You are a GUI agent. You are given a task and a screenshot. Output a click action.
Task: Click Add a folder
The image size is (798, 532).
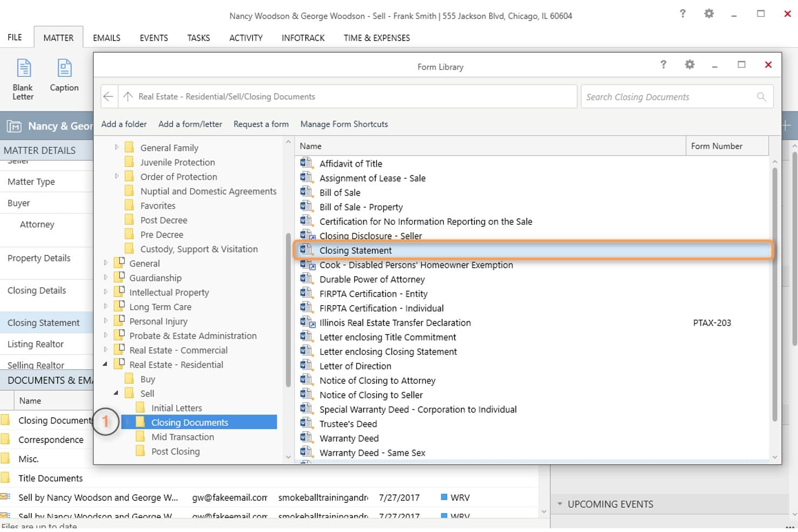pyautogui.click(x=124, y=124)
